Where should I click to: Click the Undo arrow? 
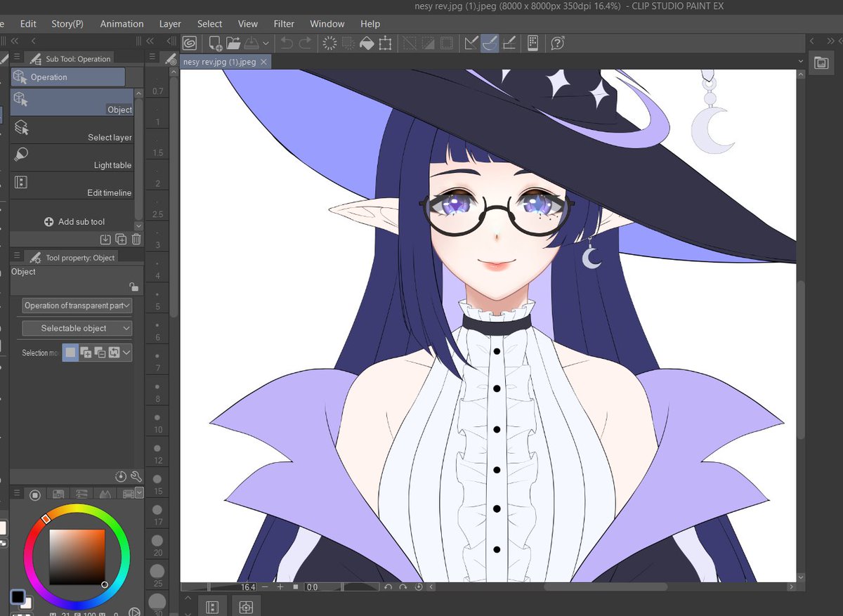coord(287,43)
